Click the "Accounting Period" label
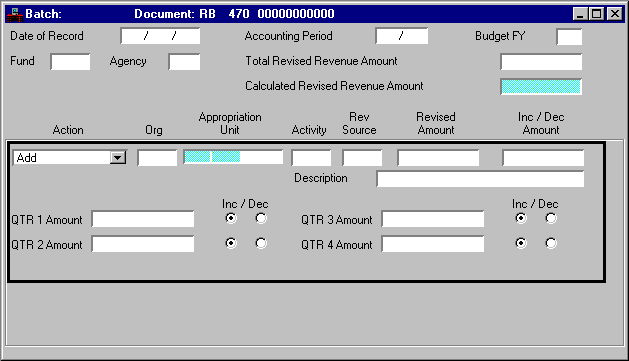The height and width of the screenshot is (361, 629). [x=288, y=36]
